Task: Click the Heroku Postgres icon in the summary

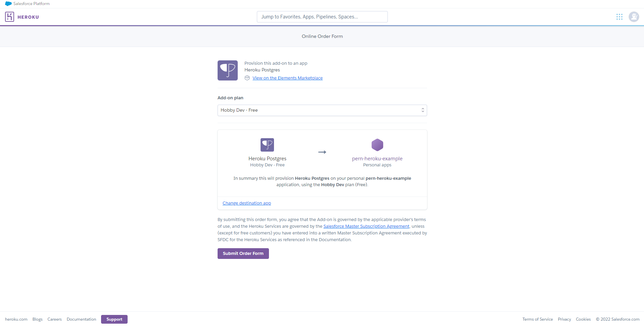Action: [x=267, y=145]
